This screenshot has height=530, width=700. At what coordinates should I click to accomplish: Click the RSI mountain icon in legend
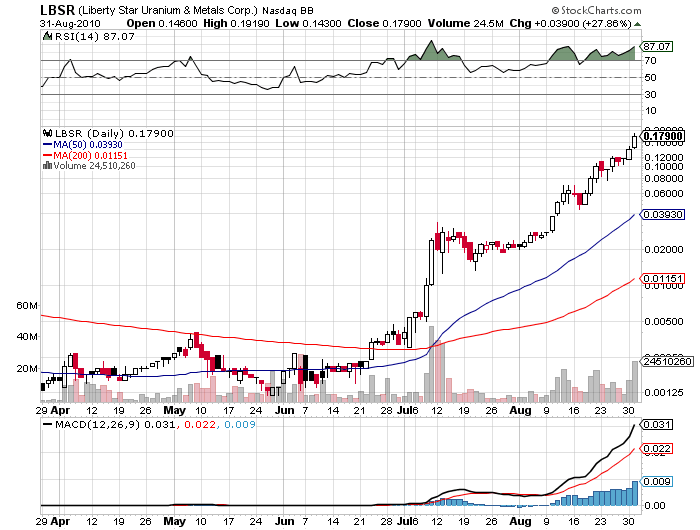(x=48, y=36)
